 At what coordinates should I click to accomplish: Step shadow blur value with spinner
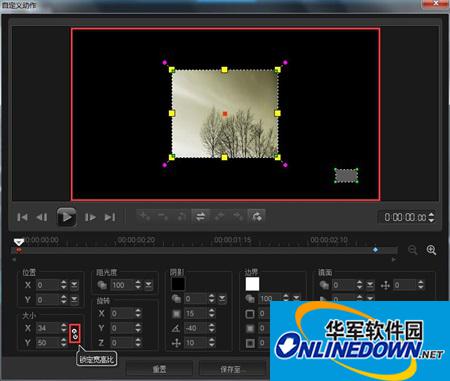(212, 314)
